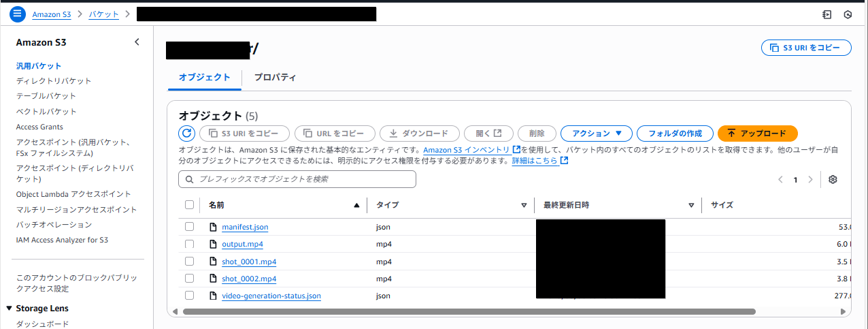Click the file icon beside shot_0001.mp4
Viewport: 868px width, 329px height.
[214, 262]
